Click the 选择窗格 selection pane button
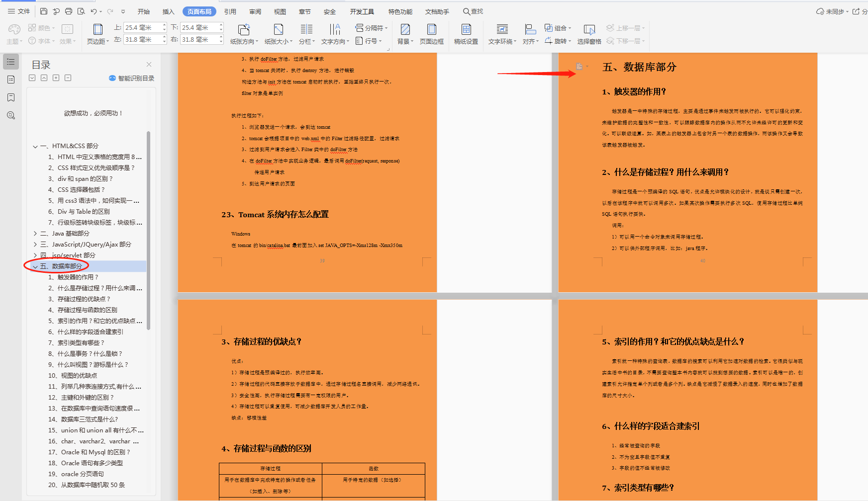Viewport: 868px width, 501px height. coord(589,34)
